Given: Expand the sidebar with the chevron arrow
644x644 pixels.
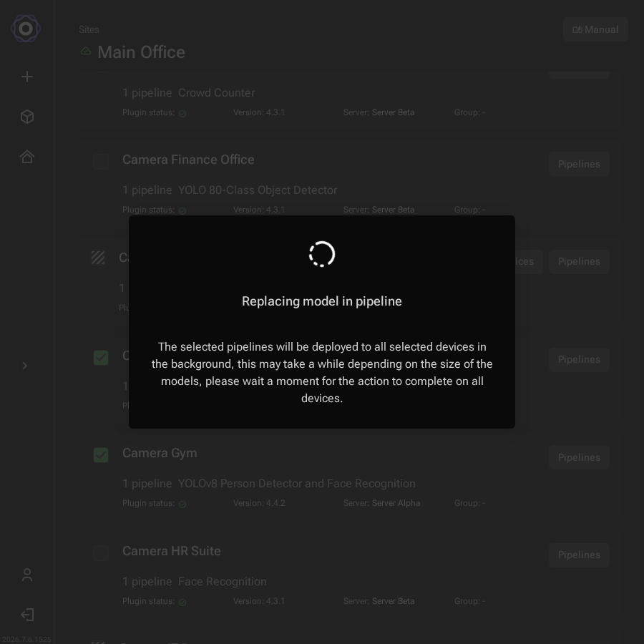Looking at the screenshot, I should pyautogui.click(x=24, y=366).
